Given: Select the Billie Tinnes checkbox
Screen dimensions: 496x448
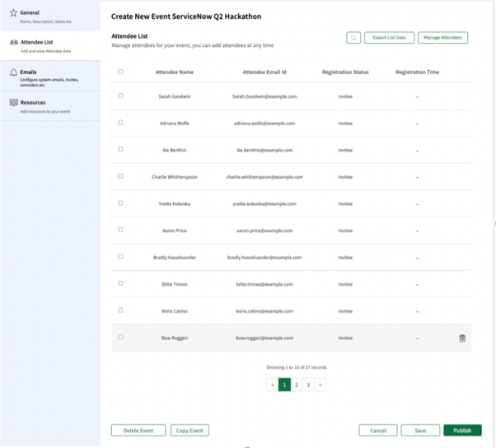Looking at the screenshot, I should click(120, 283).
